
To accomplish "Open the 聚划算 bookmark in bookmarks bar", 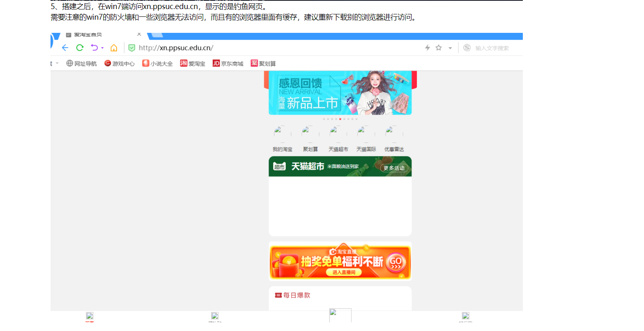I will point(263,63).
